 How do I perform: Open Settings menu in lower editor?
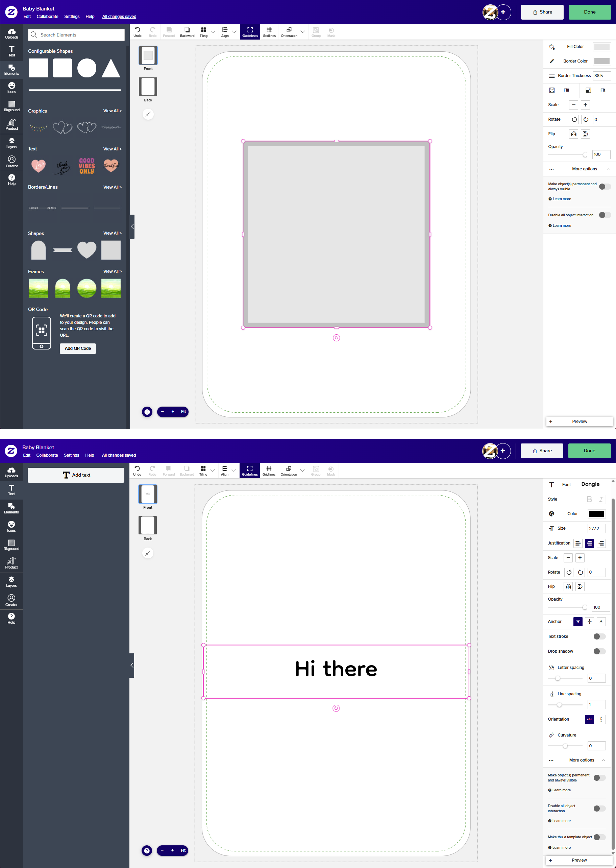71,455
